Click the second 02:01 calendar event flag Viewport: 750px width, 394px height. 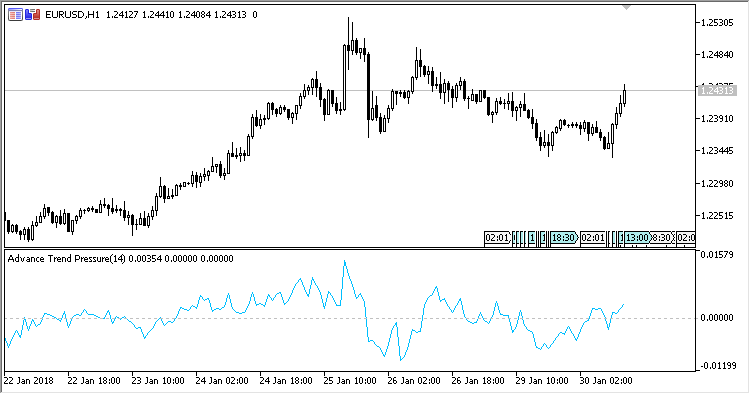[593, 238]
